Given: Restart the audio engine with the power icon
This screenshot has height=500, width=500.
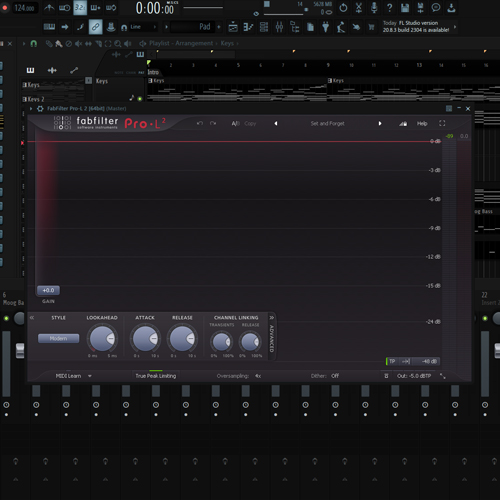Looking at the screenshot, I should point(343,8).
